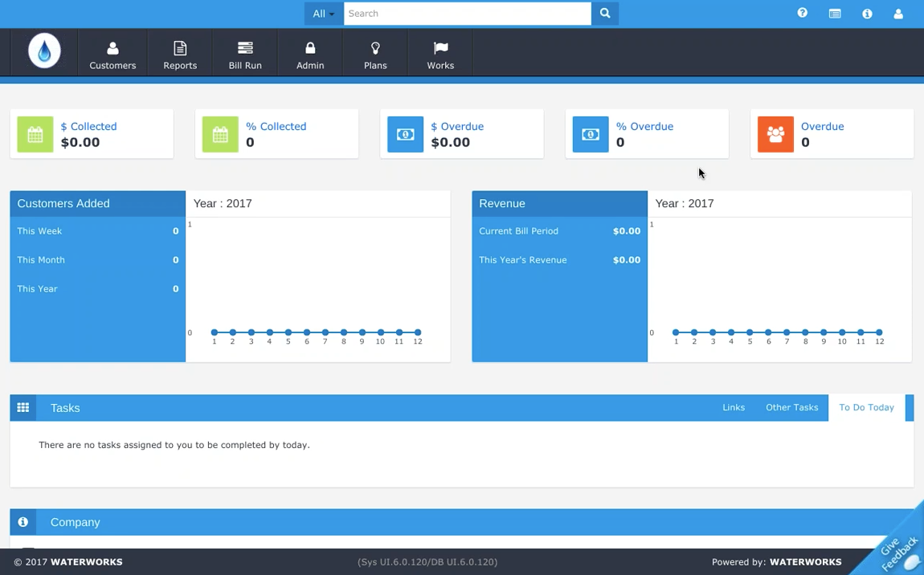The image size is (924, 575).
Task: Click the Waterworks logo
Action: [44, 51]
